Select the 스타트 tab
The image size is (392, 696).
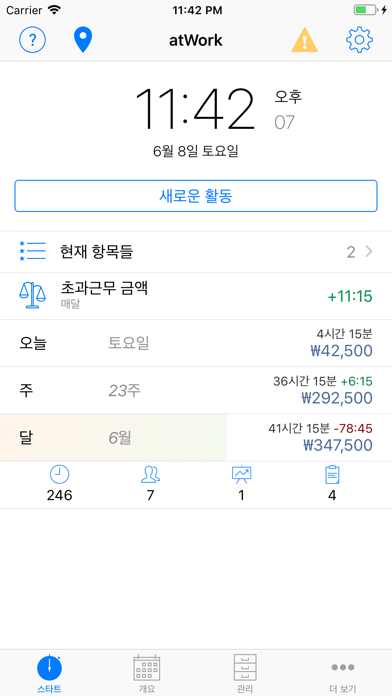[x=49, y=673]
